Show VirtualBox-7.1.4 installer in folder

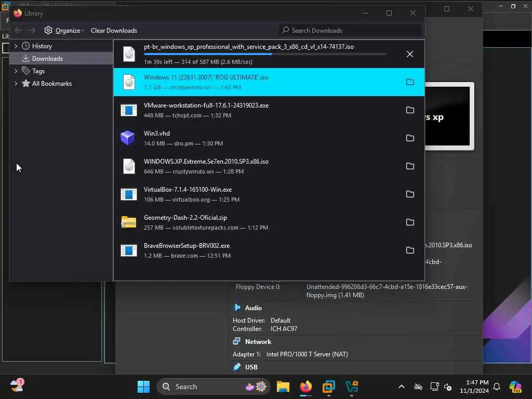coord(410,194)
